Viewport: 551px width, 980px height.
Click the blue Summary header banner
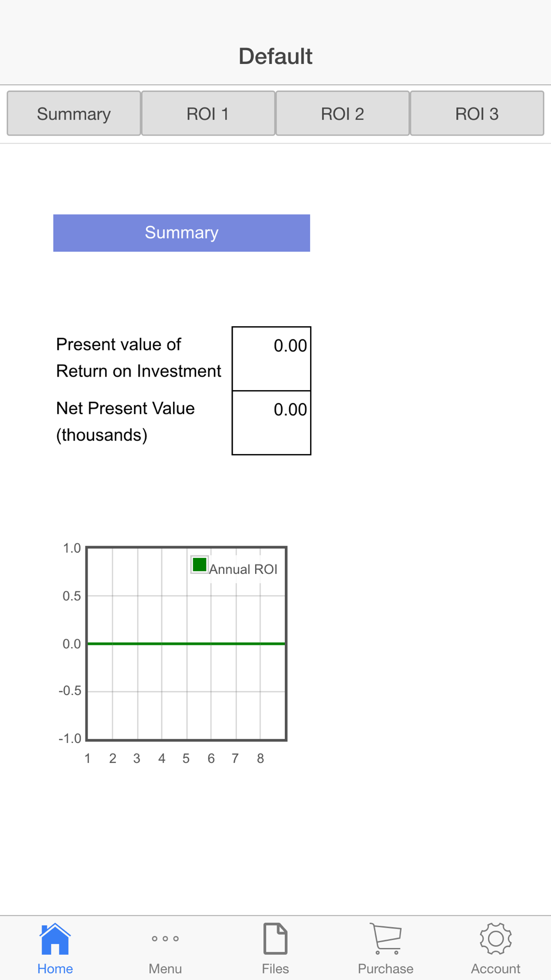182,233
